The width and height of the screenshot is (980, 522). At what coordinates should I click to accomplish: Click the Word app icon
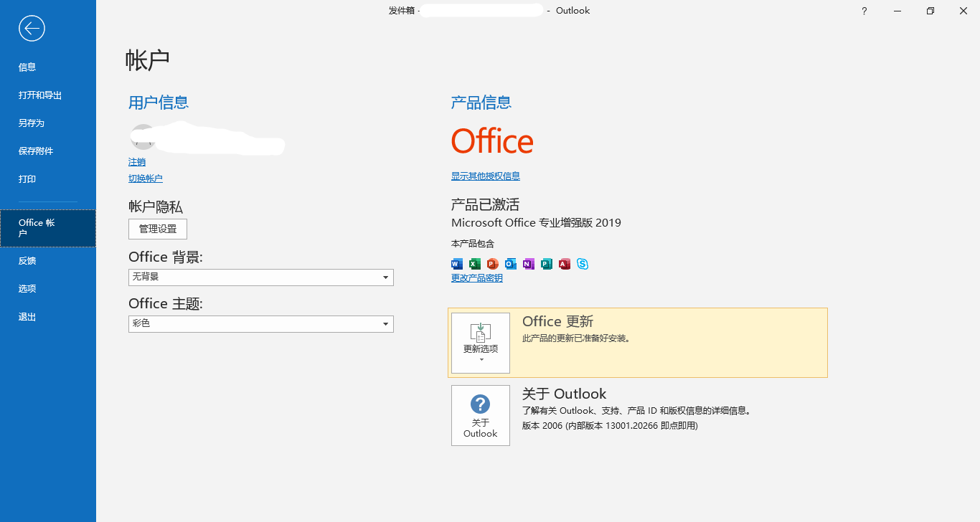(x=457, y=264)
